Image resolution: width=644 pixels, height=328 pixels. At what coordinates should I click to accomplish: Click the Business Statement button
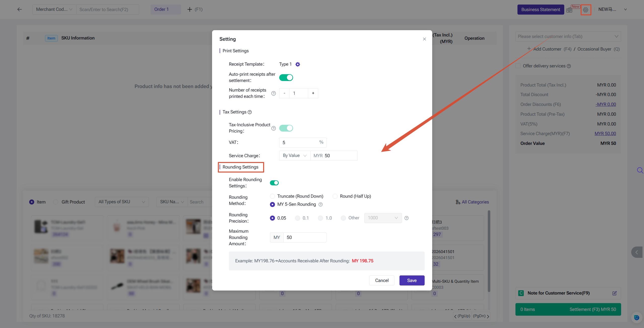(541, 10)
